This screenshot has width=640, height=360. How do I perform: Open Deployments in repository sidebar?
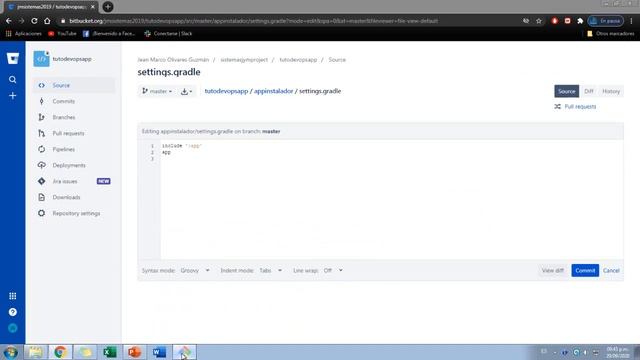coord(74,165)
